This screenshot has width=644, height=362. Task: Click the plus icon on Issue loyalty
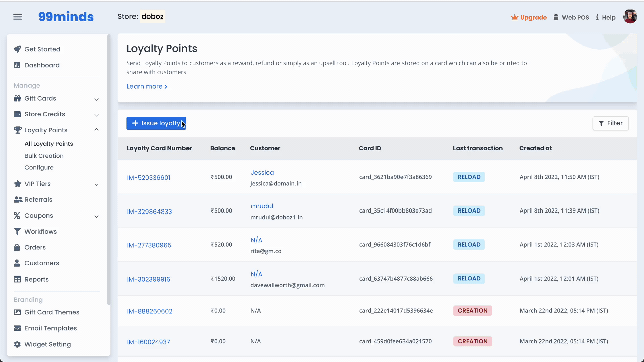[x=135, y=123]
